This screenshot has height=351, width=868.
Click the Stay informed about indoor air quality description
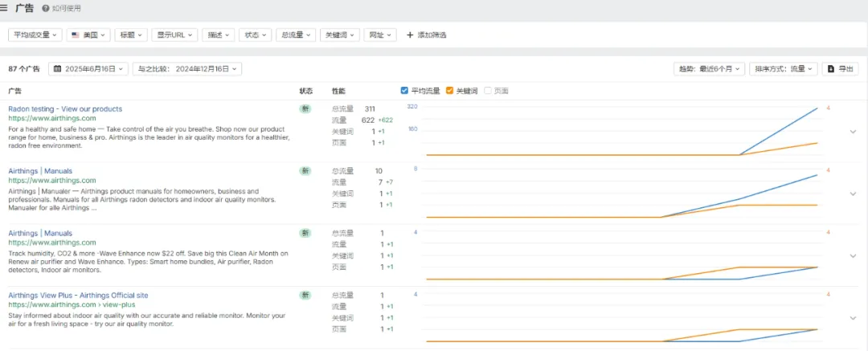point(147,320)
